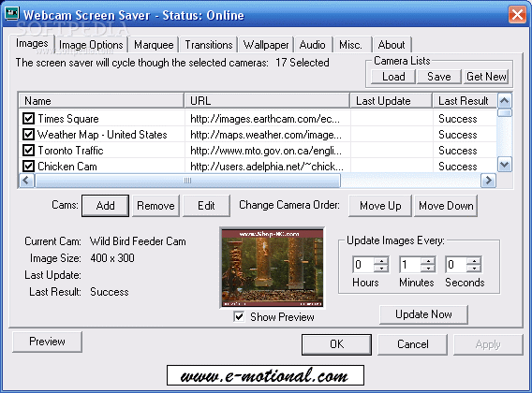Viewport: 532px width, 393px height.
Task: Add a new cam
Action: pos(105,206)
